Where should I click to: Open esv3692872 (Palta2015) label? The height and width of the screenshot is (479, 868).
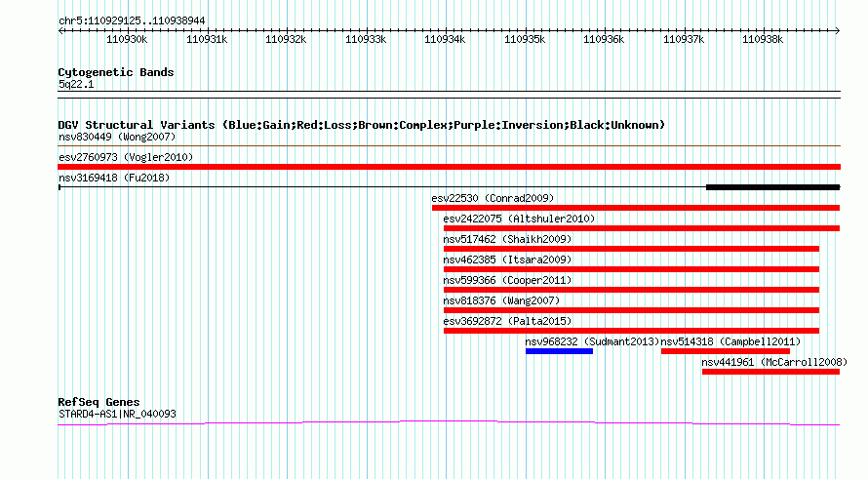507,321
